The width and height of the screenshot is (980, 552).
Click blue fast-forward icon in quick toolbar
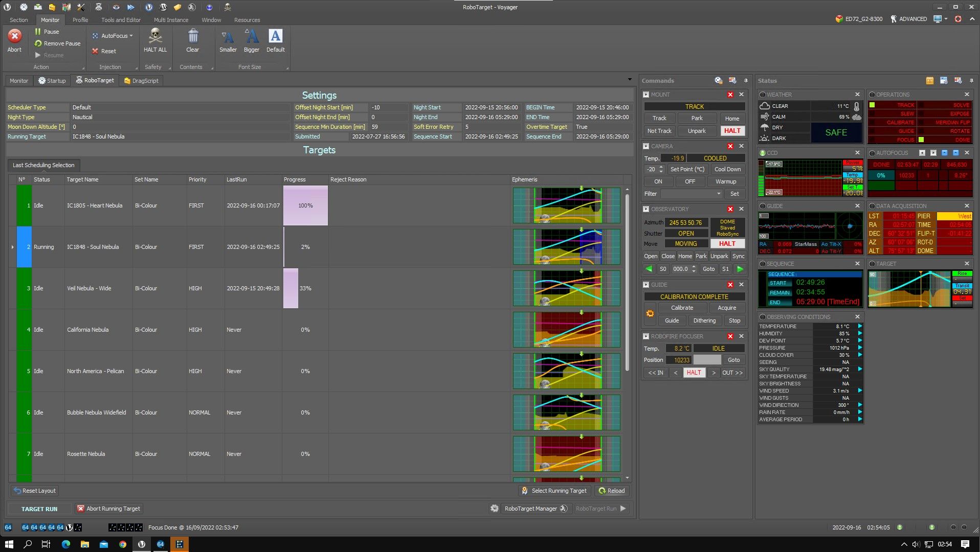point(131,7)
